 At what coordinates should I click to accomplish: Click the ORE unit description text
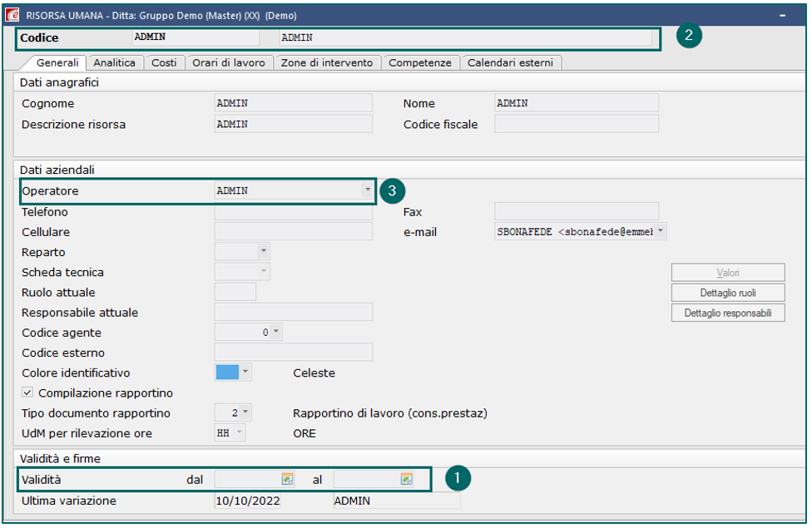304,433
